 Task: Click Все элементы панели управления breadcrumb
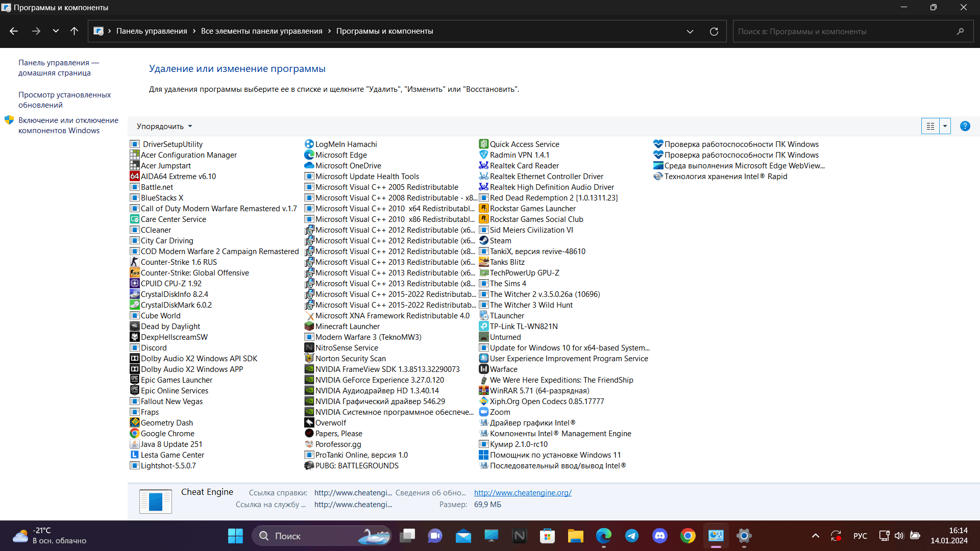tap(262, 31)
